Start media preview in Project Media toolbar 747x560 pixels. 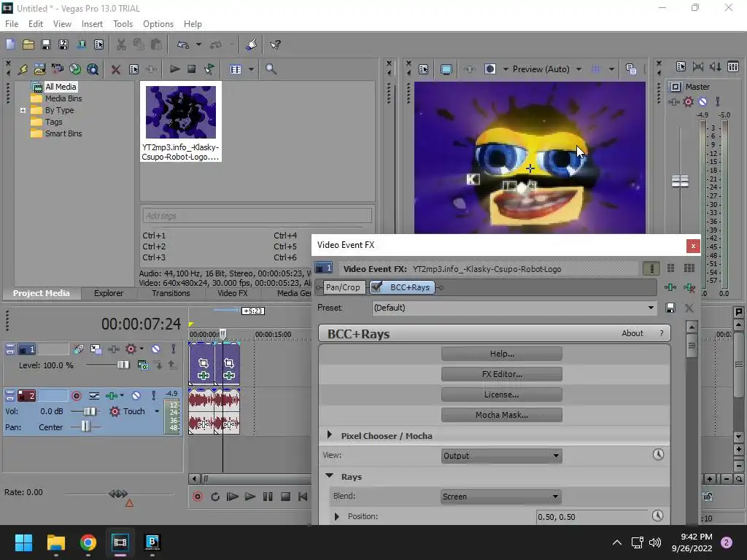click(175, 69)
